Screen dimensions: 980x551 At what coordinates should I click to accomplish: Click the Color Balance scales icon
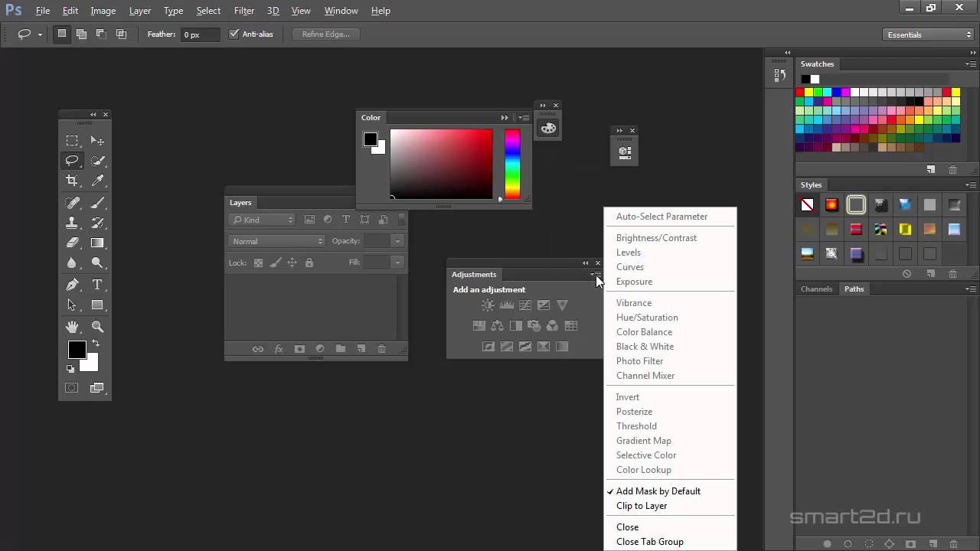tap(497, 325)
